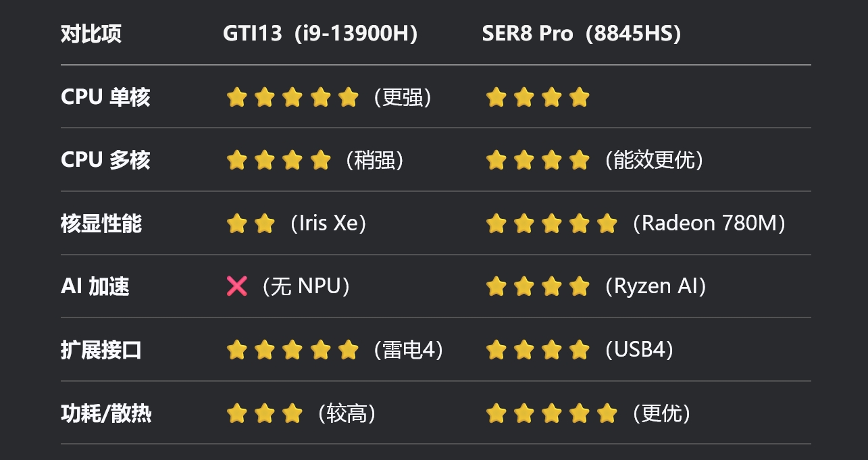Click the 功耗/散热 row label

pos(106,413)
